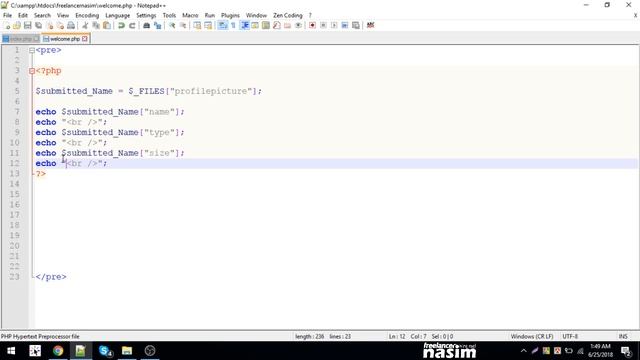Open File Explorer from the taskbar
Screen dimensions: 640x360
click(127, 351)
